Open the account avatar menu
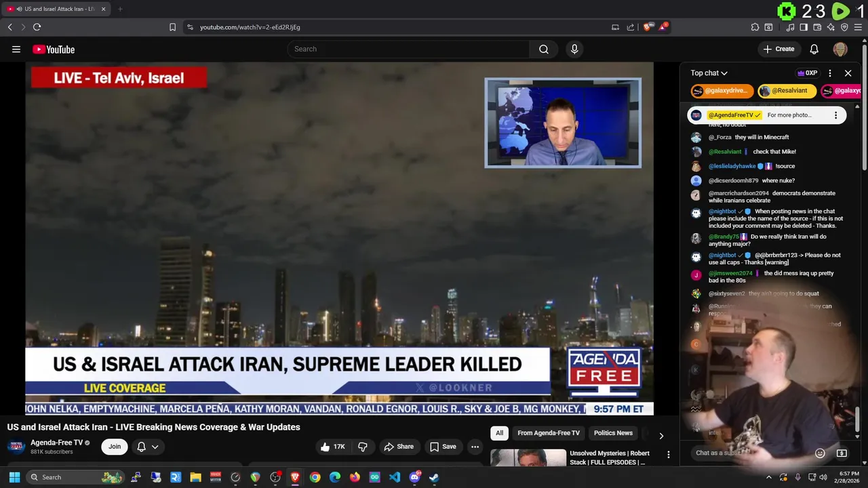The width and height of the screenshot is (868, 488). pos(840,49)
